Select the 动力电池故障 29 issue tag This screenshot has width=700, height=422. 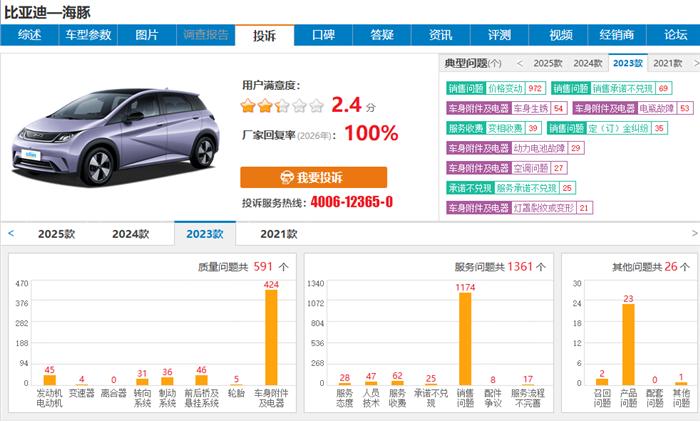548,148
